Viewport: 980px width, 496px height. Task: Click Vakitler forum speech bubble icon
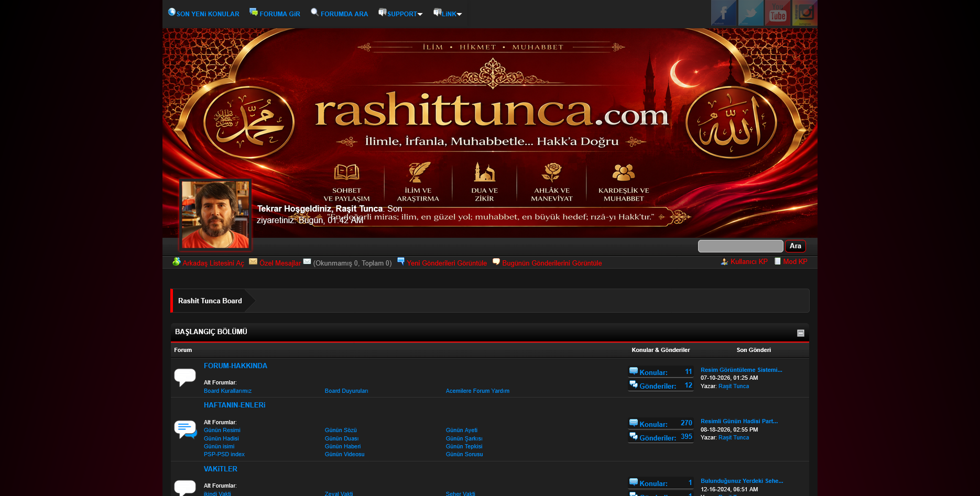tap(185, 488)
